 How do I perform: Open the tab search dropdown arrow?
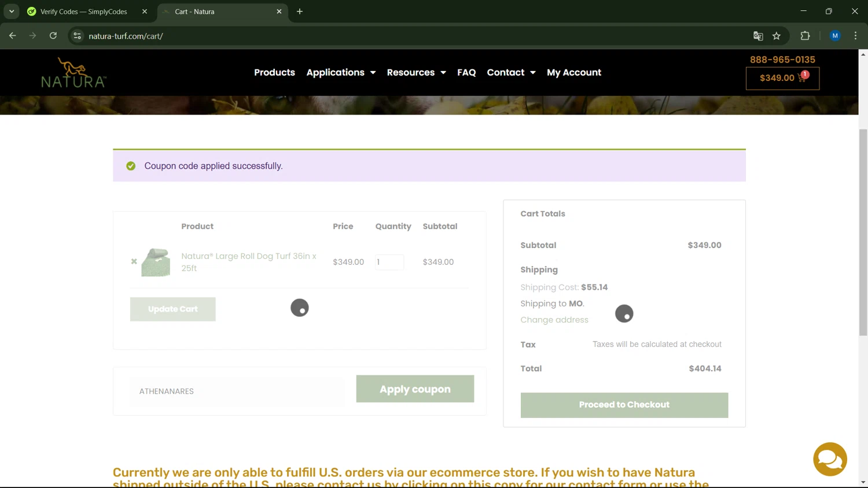tap(12, 12)
